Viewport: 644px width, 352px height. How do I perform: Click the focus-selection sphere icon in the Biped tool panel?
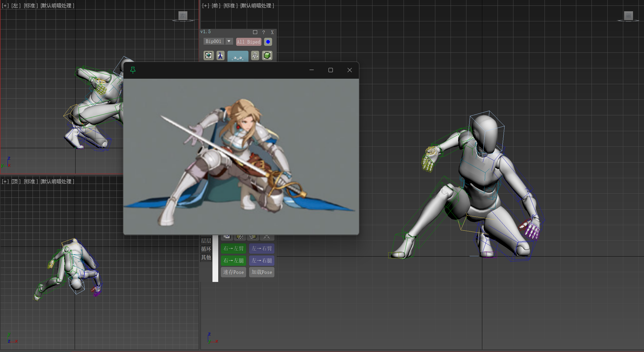(209, 55)
